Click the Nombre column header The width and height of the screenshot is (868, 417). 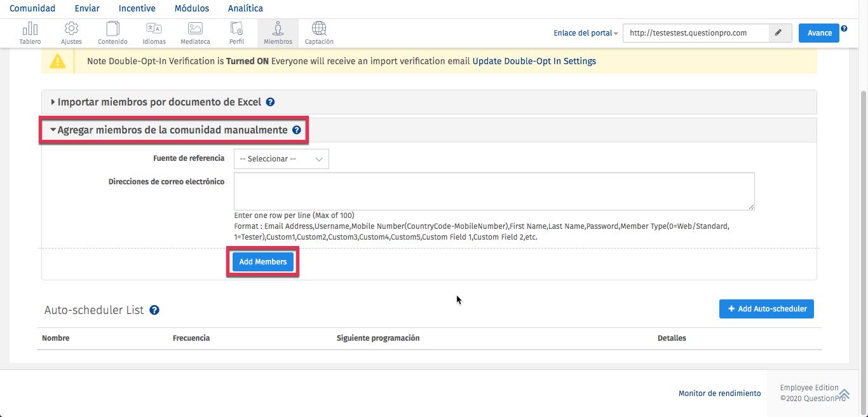(56, 338)
